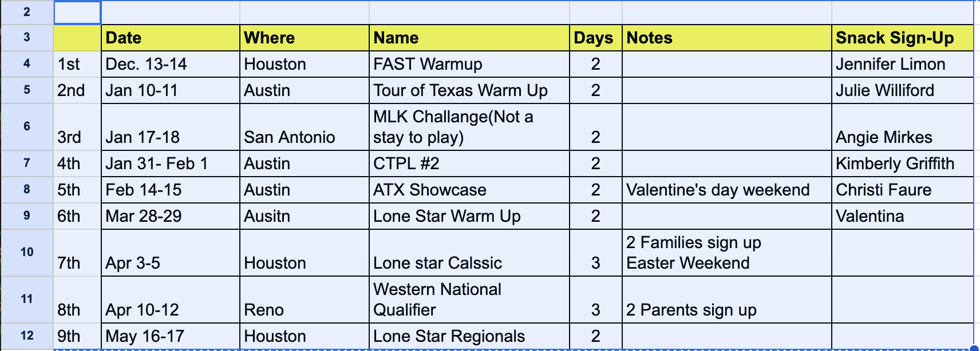980x351 pixels.
Task: Click row 6 header number
Action: [x=27, y=126]
